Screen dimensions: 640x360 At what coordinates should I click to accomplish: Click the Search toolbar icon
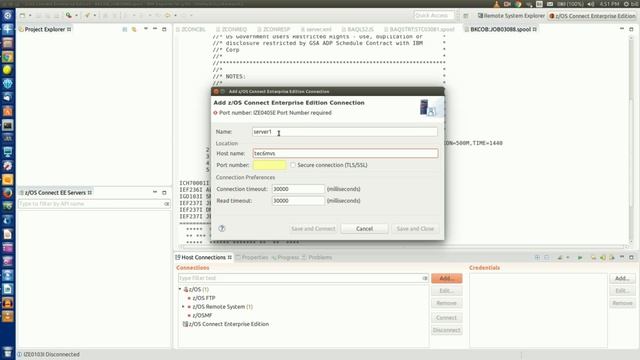tap(69, 16)
